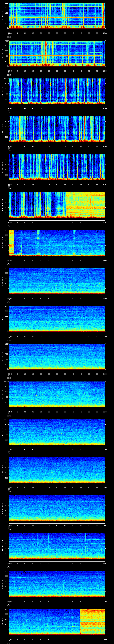
Task: Click the '13:23:00' time axis label
Action: pyautogui.click(x=9, y=374)
